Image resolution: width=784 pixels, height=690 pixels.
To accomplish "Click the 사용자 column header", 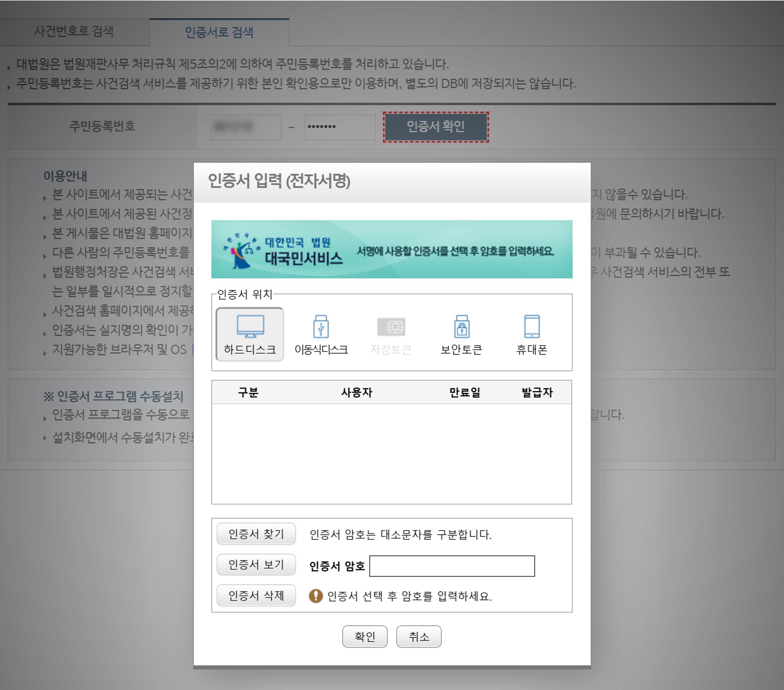I will pos(357,392).
